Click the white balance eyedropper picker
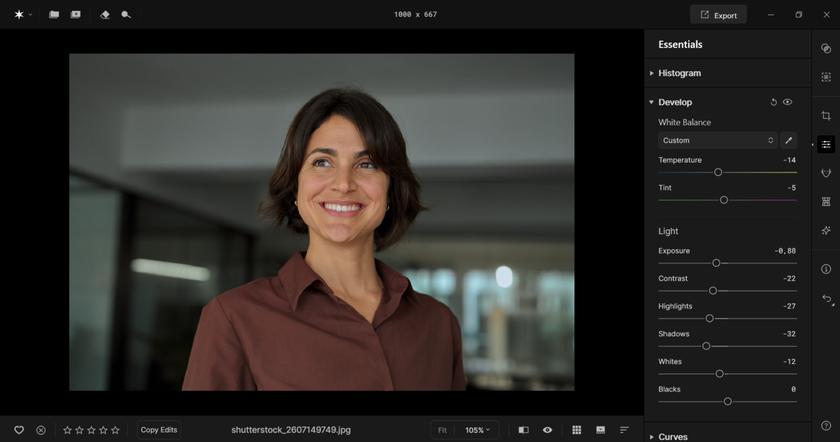 [788, 141]
